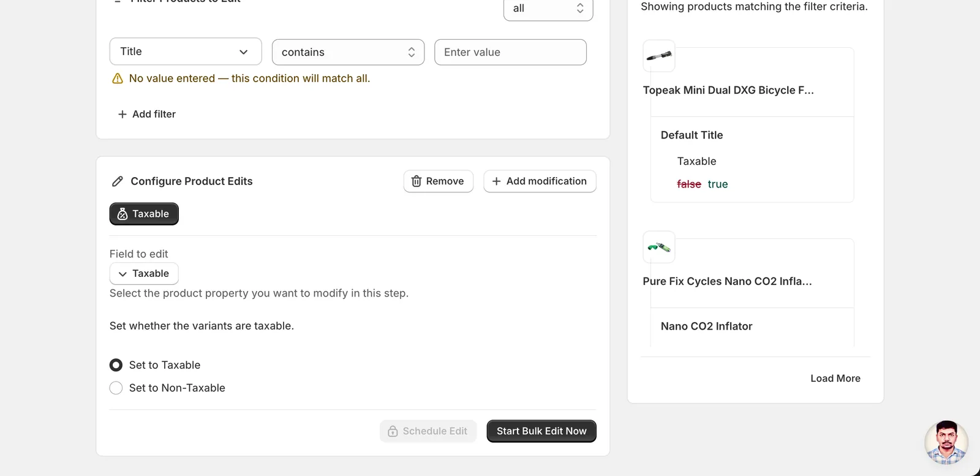Click the Remove button
Screen dimensions: 980x476
(x=439, y=181)
